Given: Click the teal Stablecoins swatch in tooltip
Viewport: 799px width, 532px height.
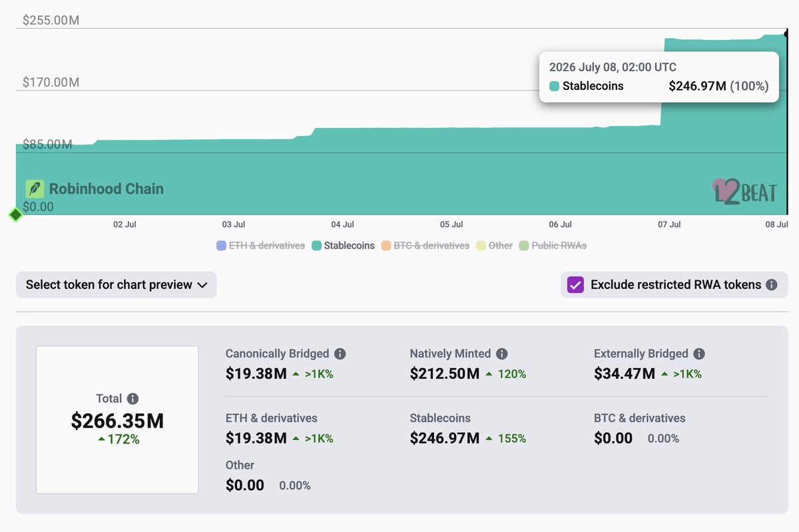Looking at the screenshot, I should pos(554,86).
